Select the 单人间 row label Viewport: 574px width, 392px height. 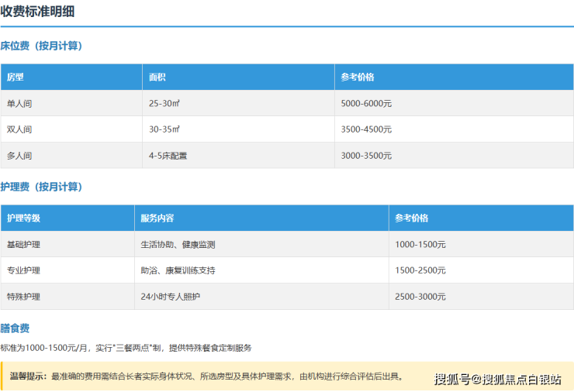(19, 103)
